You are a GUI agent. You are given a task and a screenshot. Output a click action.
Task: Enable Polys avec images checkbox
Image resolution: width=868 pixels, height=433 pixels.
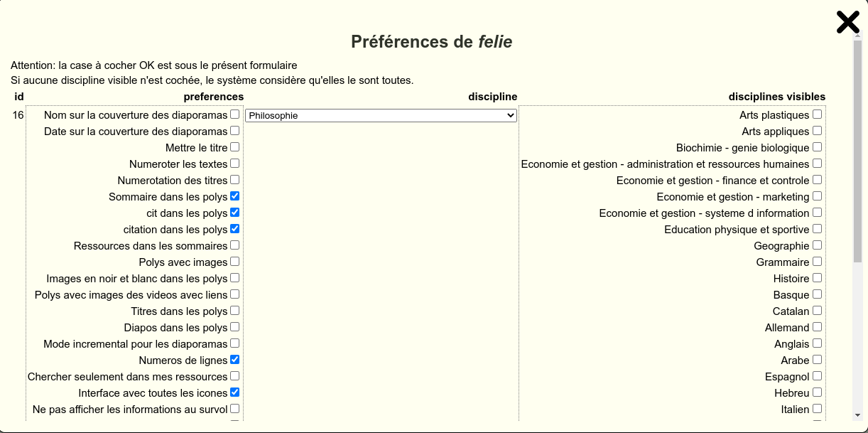click(234, 262)
